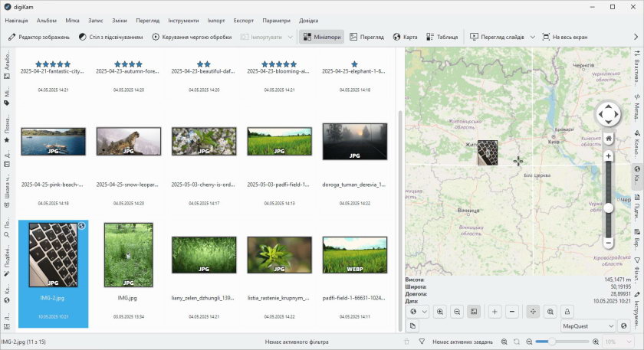Toggle the map pan mode button
This screenshot has height=350, width=644.
[x=532, y=312]
